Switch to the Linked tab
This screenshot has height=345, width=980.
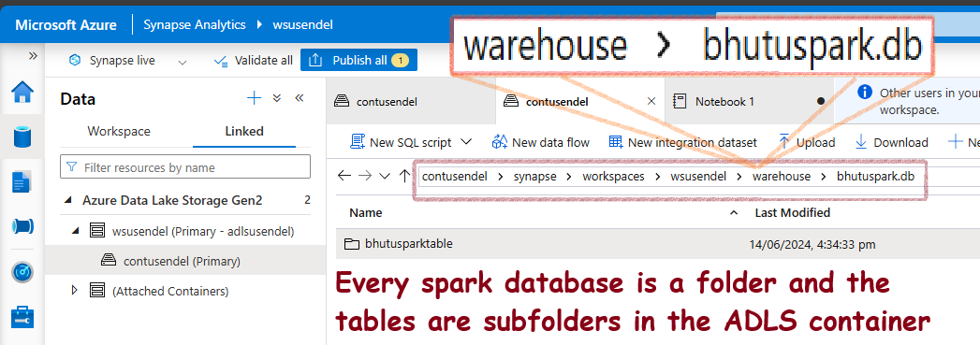243,132
